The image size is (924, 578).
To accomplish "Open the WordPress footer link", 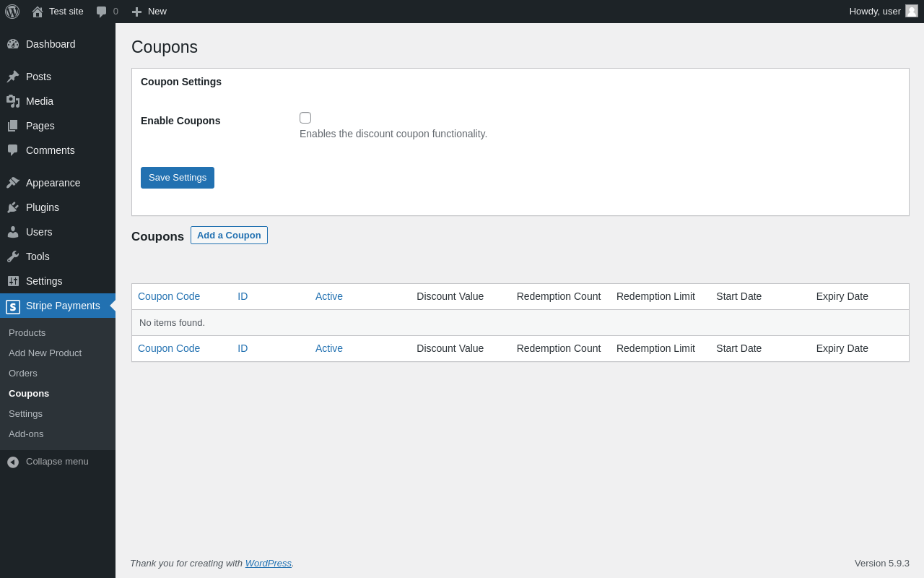I will 269,564.
